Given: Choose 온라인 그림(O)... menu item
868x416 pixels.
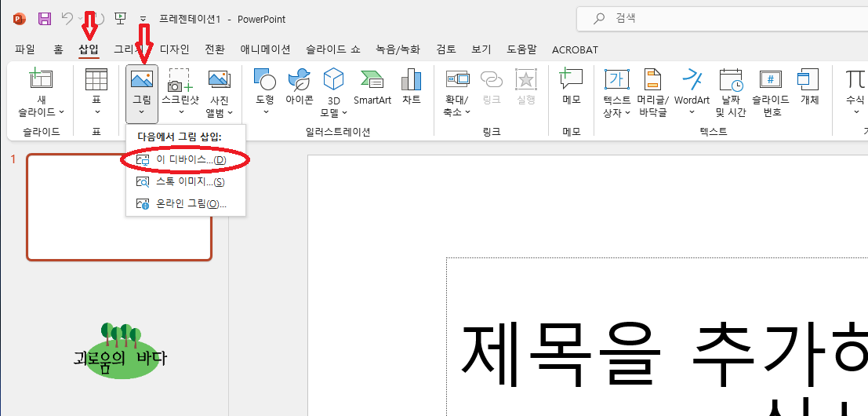Looking at the screenshot, I should point(186,204).
